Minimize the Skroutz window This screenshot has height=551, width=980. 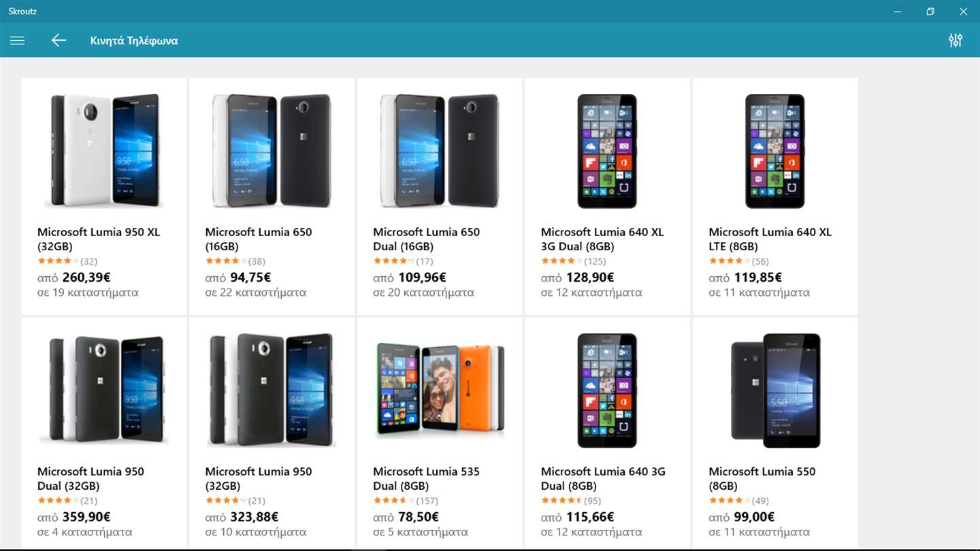pyautogui.click(x=898, y=11)
